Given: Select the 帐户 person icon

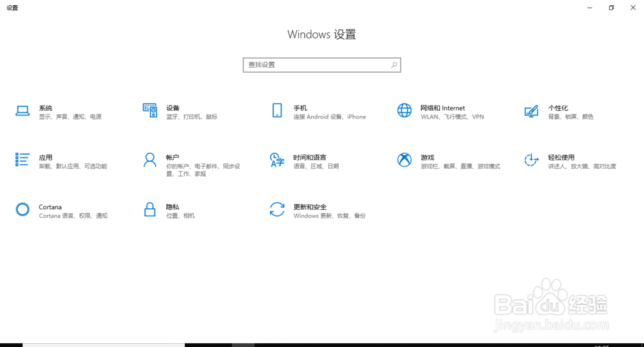Looking at the screenshot, I should click(150, 160).
